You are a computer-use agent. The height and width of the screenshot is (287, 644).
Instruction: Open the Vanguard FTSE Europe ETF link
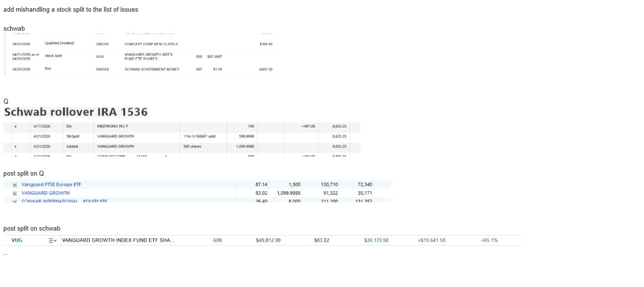pyautogui.click(x=51, y=185)
